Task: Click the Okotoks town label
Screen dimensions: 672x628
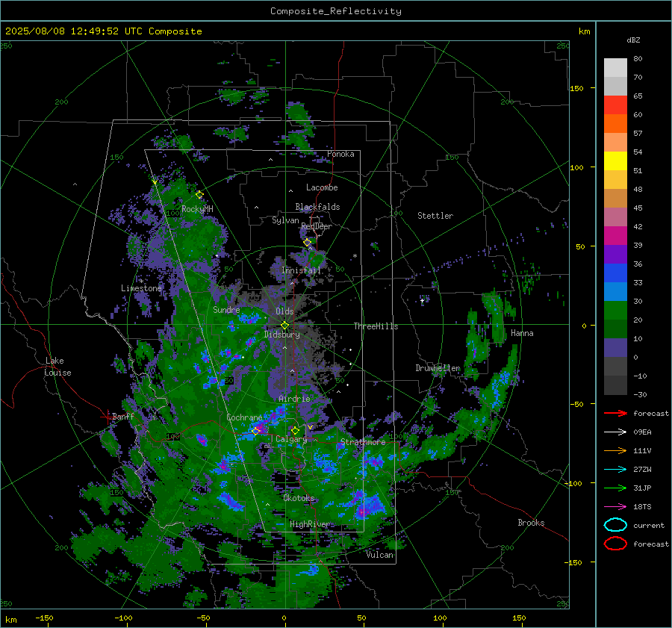Action: tap(299, 498)
